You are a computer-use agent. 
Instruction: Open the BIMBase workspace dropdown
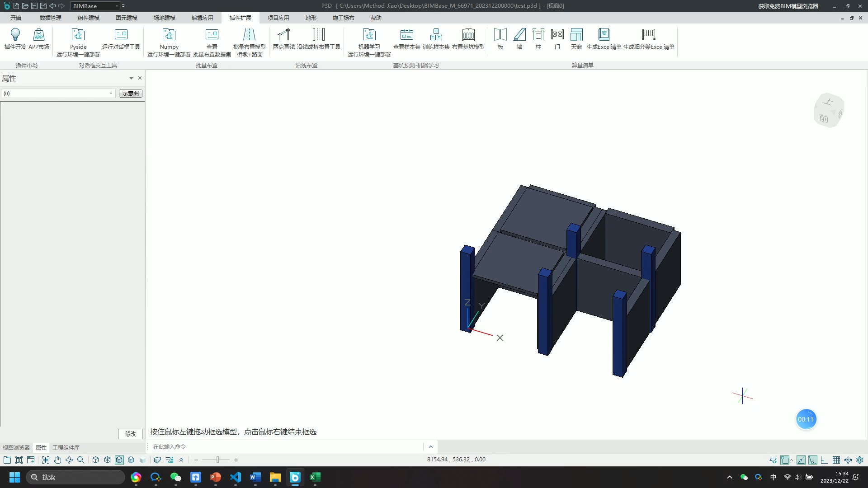pyautogui.click(x=117, y=6)
